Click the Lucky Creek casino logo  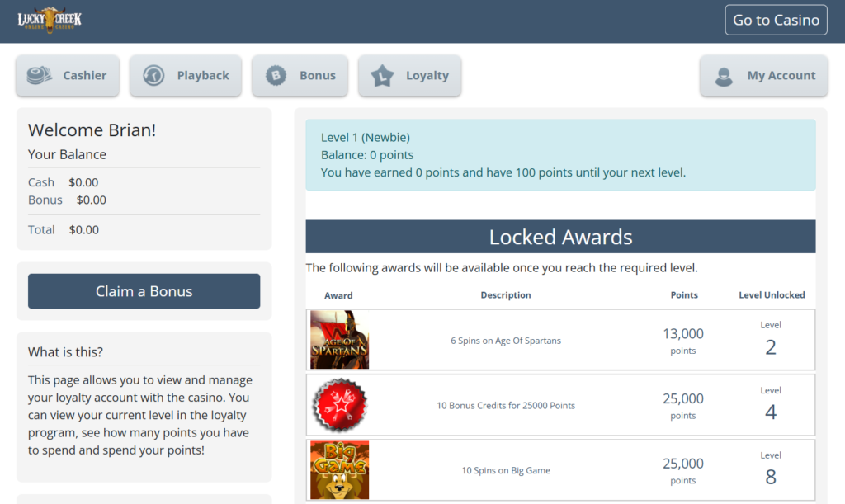pos(50,20)
